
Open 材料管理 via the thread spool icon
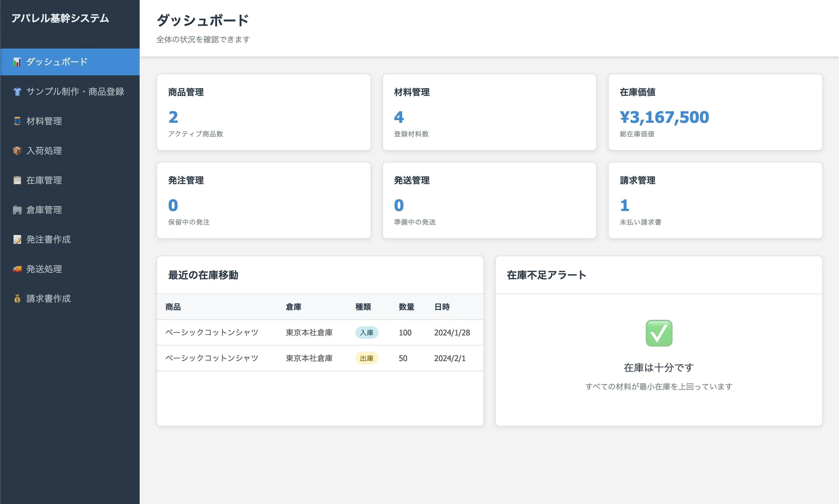pyautogui.click(x=17, y=121)
